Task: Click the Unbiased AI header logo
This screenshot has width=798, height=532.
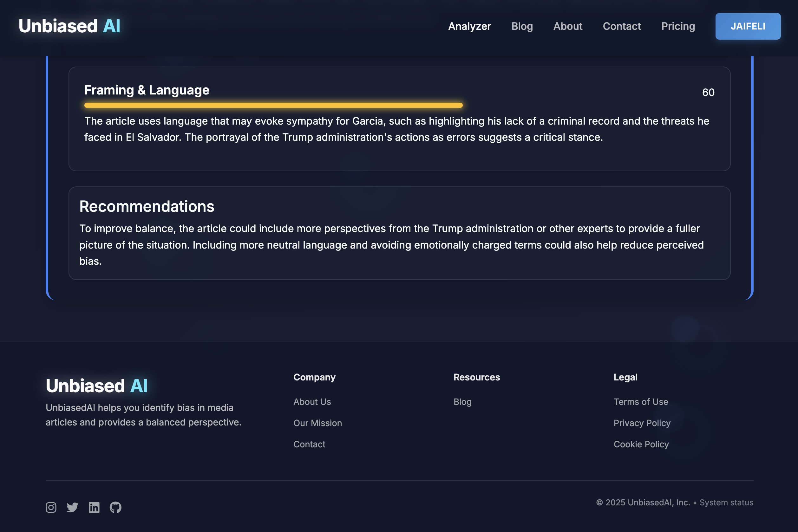Action: click(x=69, y=26)
